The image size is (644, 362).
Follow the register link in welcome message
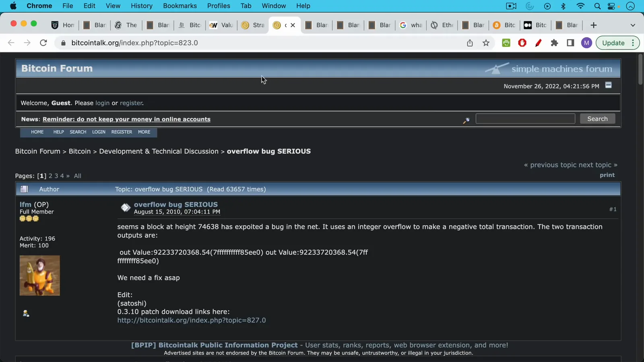131,103
